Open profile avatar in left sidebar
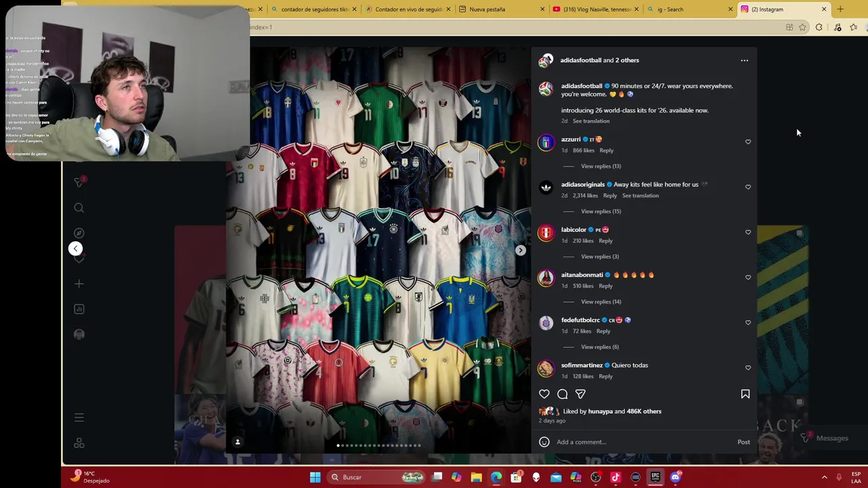The height and width of the screenshot is (488, 868). point(79,334)
